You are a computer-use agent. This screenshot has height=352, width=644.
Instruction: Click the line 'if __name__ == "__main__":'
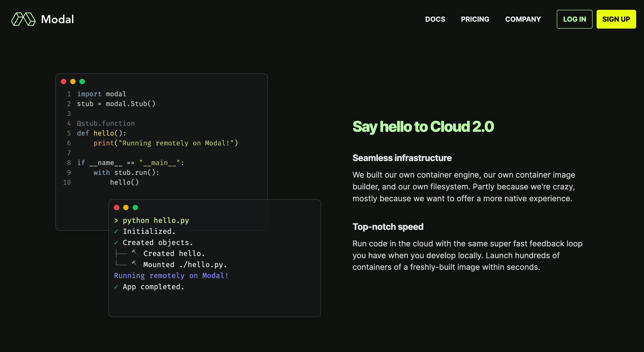131,163
